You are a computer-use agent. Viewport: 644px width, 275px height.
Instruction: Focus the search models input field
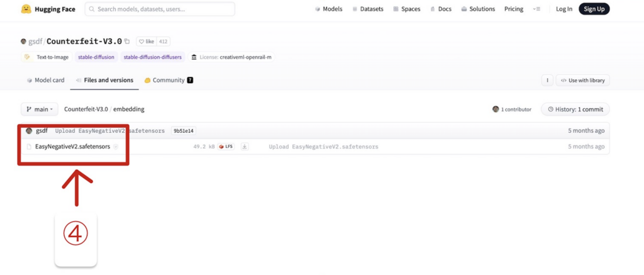point(160,9)
